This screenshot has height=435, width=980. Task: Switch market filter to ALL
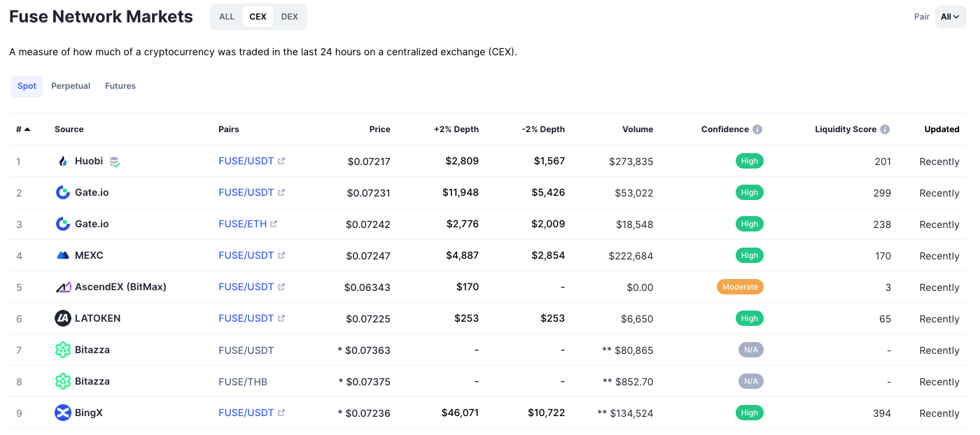coord(227,17)
